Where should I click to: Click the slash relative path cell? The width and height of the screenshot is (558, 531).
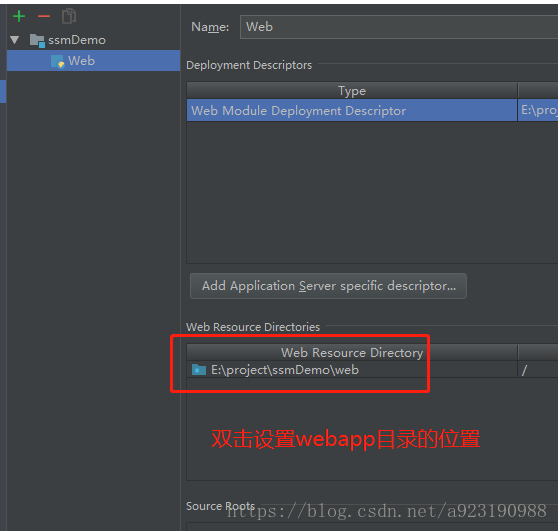click(538, 370)
